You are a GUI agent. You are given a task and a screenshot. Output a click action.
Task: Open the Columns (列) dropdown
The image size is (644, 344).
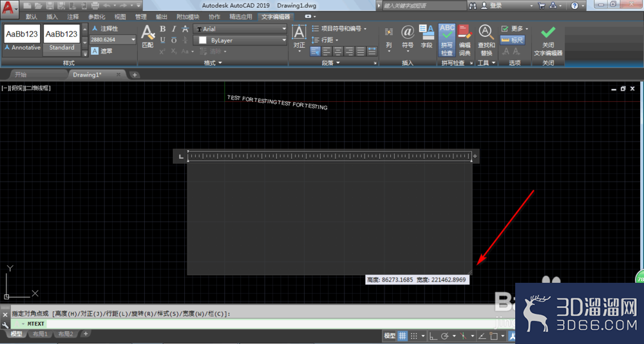(x=389, y=38)
